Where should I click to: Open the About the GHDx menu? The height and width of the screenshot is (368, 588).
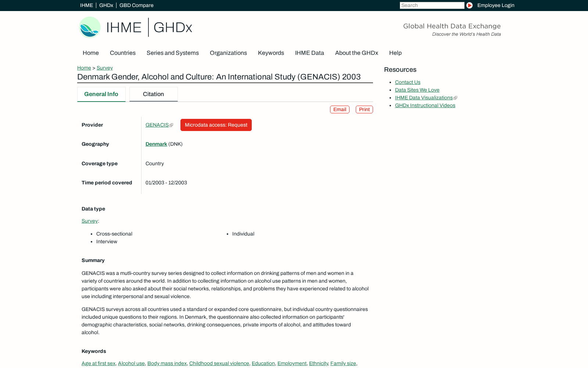(356, 53)
